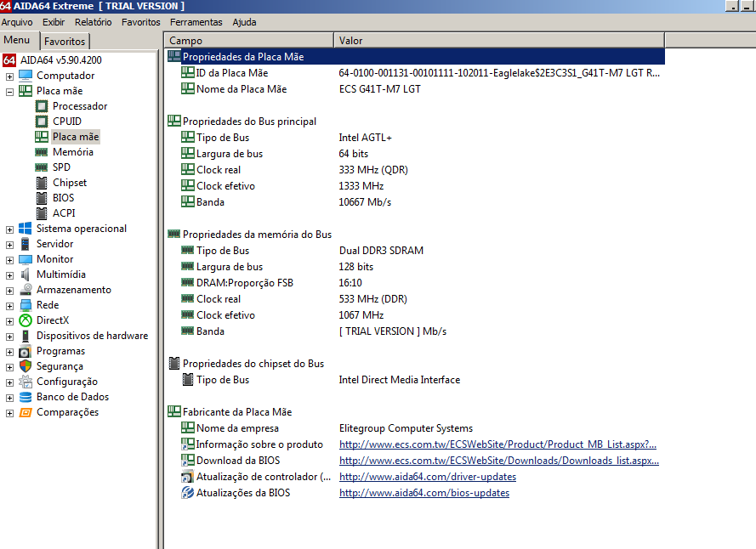Click the Chipset icon in tree
The height and width of the screenshot is (549, 756).
[42, 183]
